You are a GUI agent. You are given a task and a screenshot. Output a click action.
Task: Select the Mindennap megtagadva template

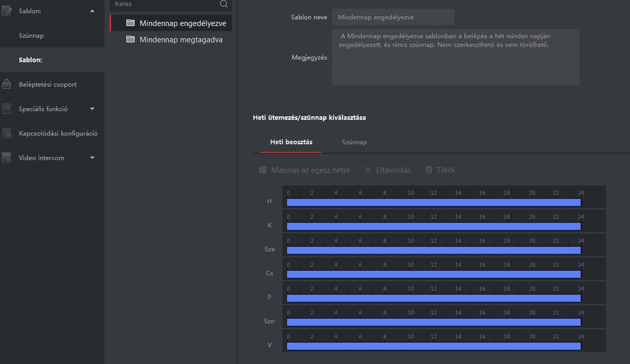tap(171, 39)
